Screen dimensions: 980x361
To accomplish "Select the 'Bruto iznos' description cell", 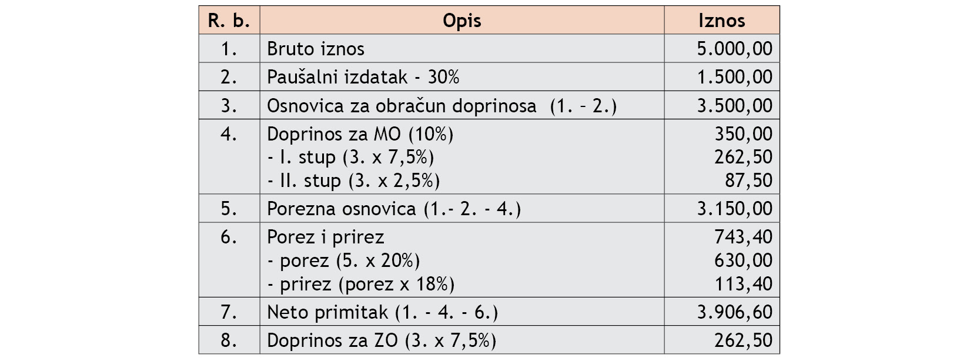I will pyautogui.click(x=316, y=49).
